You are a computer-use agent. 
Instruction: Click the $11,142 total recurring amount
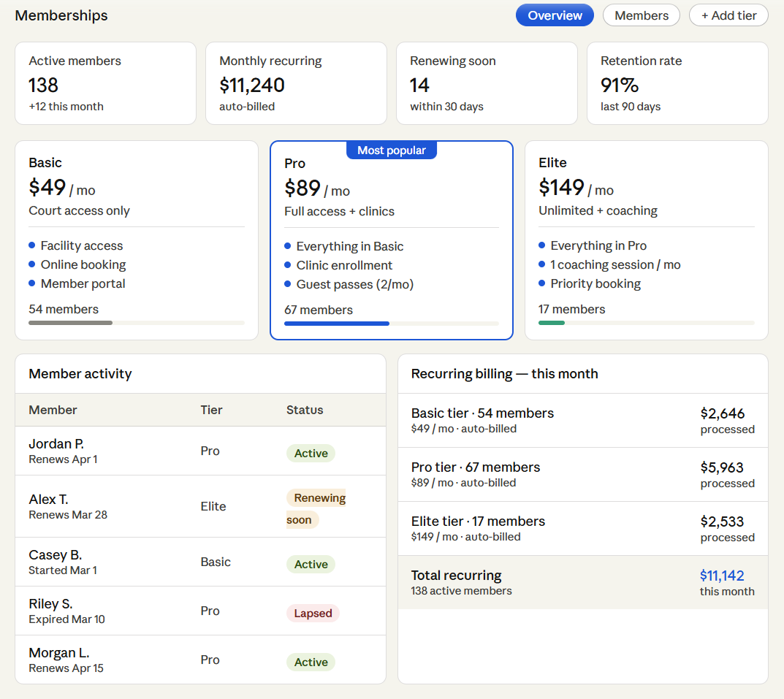tap(721, 576)
